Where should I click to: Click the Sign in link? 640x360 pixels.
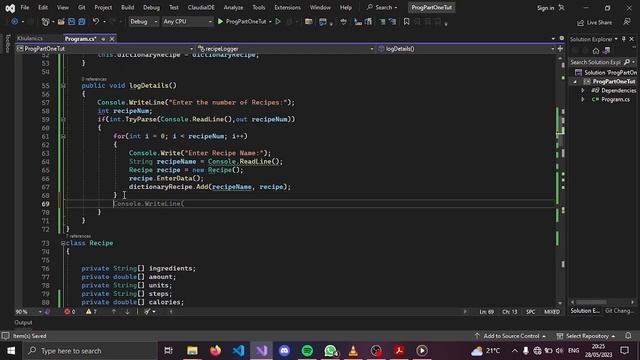[545, 8]
